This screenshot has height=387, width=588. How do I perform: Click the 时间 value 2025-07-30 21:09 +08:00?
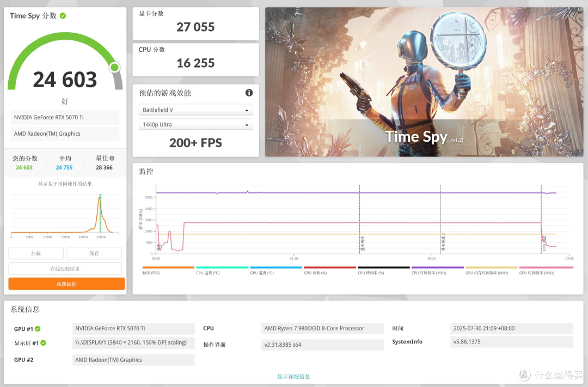pyautogui.click(x=511, y=329)
